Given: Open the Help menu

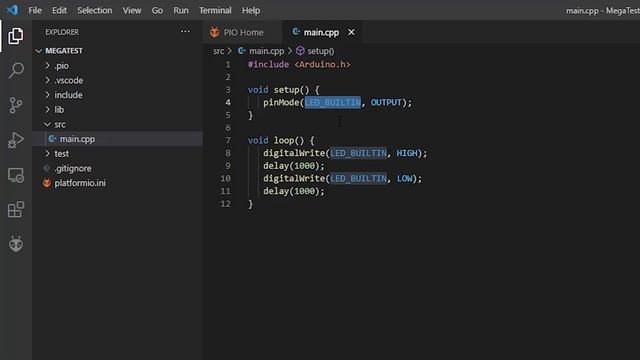Looking at the screenshot, I should coord(251,10).
